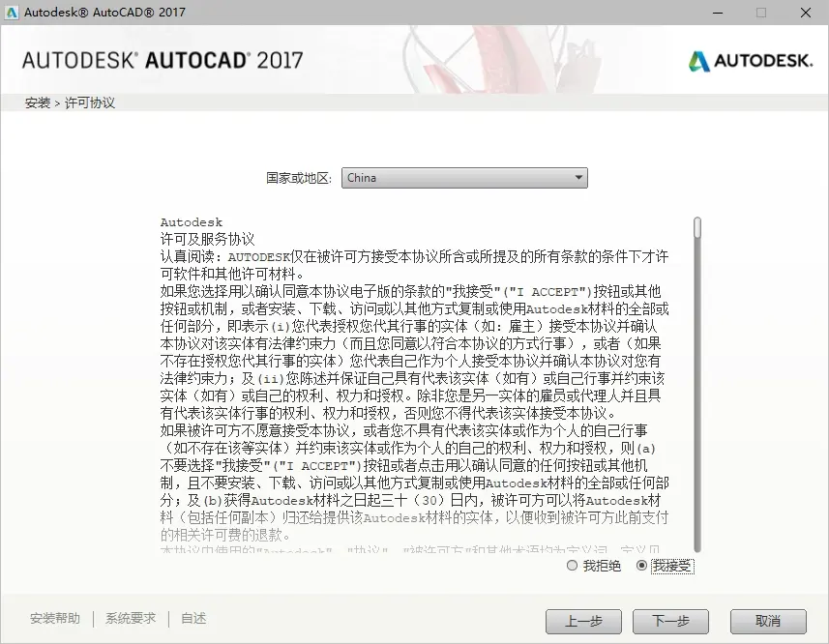
Task: Click the 我接受 label text
Action: tap(672, 566)
